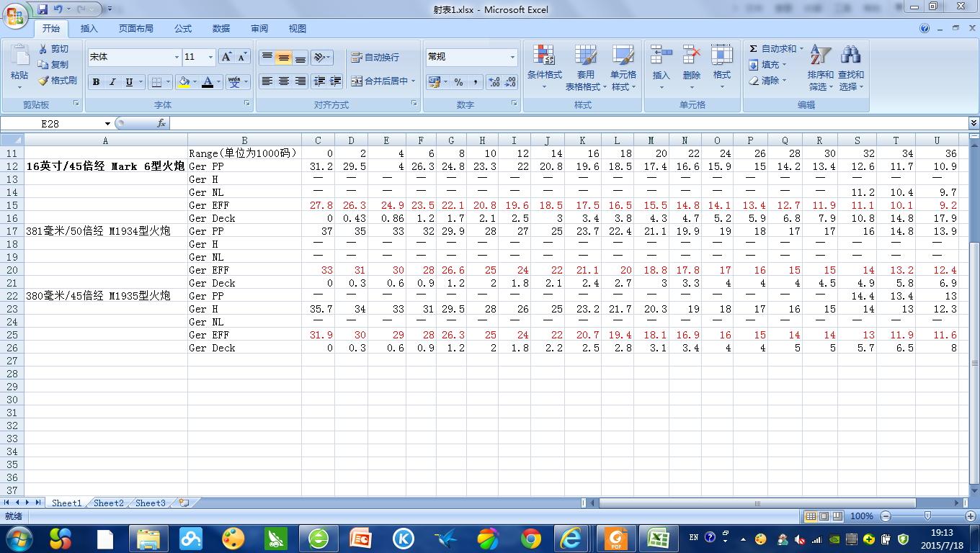Save the workbook from the quick access toolbar
The width and height of the screenshot is (980, 553).
tap(43, 9)
